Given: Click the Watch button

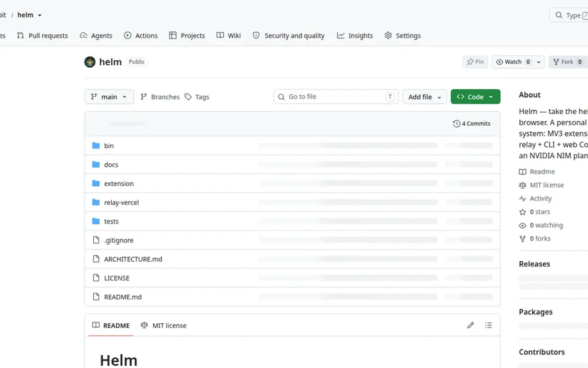Looking at the screenshot, I should (514, 62).
